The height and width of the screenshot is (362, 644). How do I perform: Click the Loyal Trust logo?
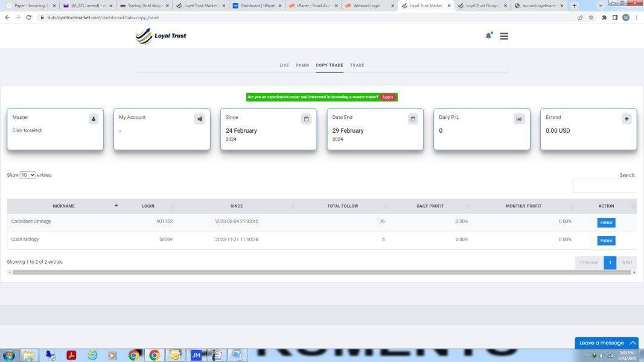(x=161, y=36)
